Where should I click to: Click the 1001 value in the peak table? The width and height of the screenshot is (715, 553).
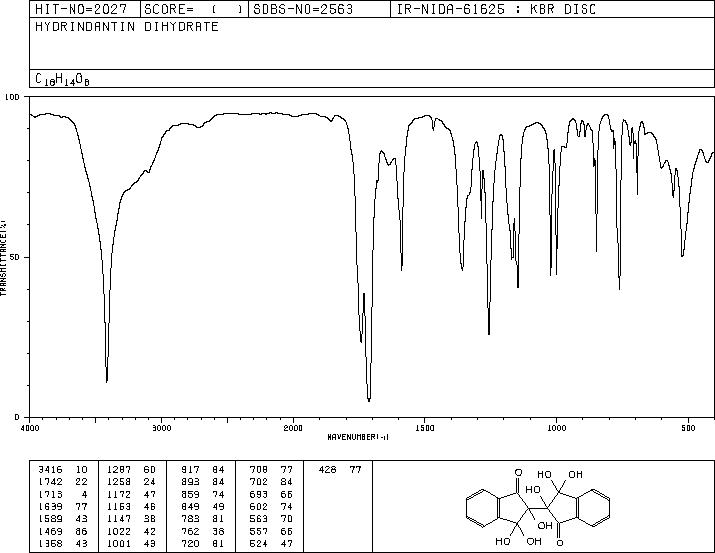click(119, 543)
